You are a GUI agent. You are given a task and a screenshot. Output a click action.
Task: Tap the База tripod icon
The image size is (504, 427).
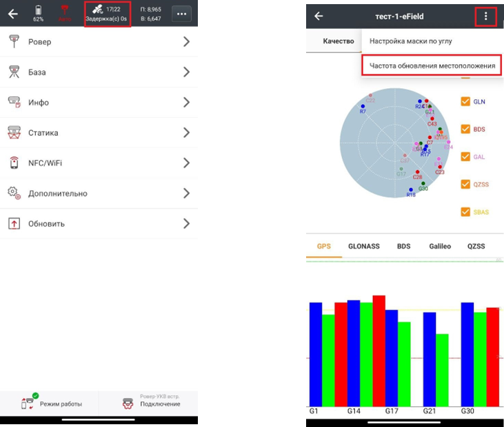coord(14,72)
